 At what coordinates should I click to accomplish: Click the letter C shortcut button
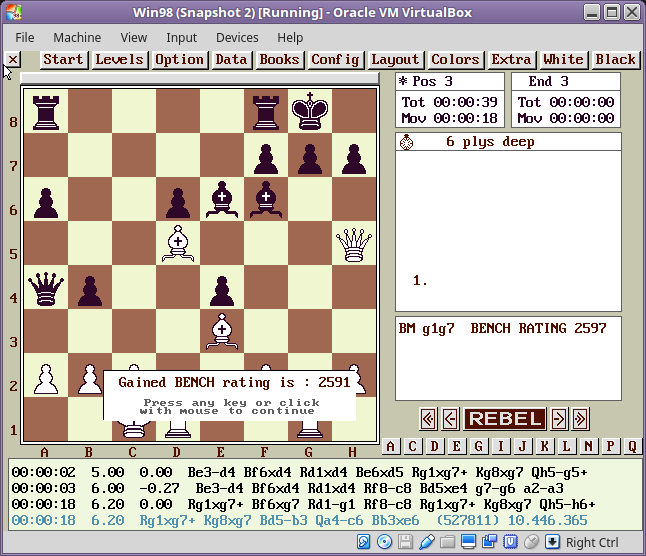tap(412, 446)
